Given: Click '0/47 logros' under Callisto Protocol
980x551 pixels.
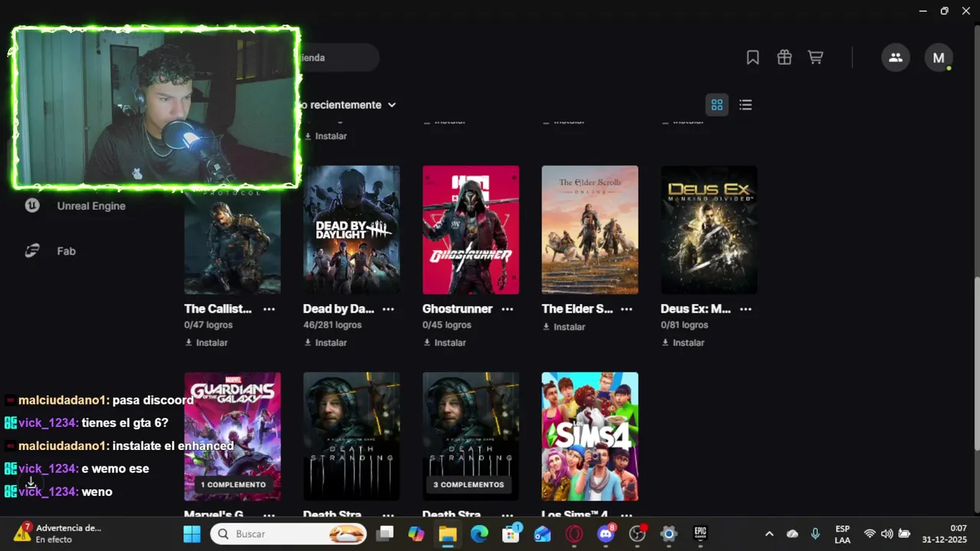Looking at the screenshot, I should click(x=208, y=325).
